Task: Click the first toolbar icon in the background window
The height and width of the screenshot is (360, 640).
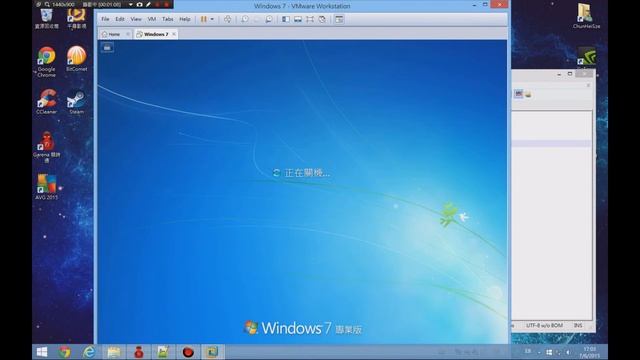Action: [518, 94]
